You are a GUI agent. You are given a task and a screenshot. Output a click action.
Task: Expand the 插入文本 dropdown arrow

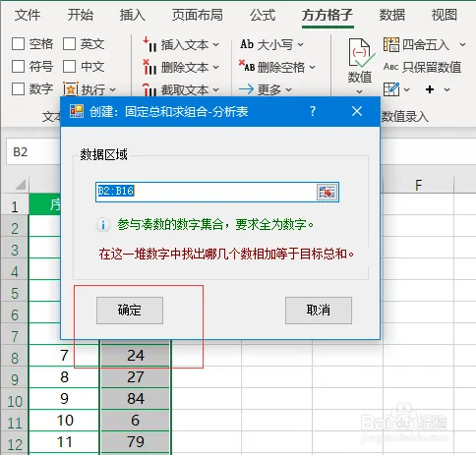point(215,45)
